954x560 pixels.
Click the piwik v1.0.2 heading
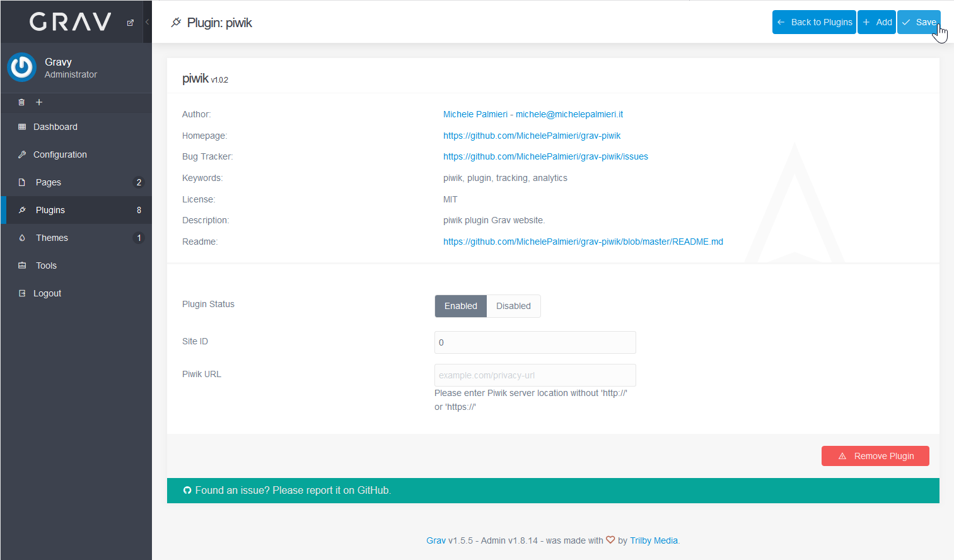tap(205, 78)
